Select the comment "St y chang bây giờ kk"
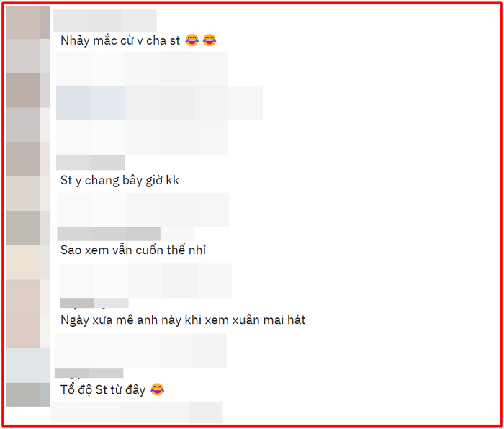This screenshot has height=429, width=504. (x=120, y=180)
